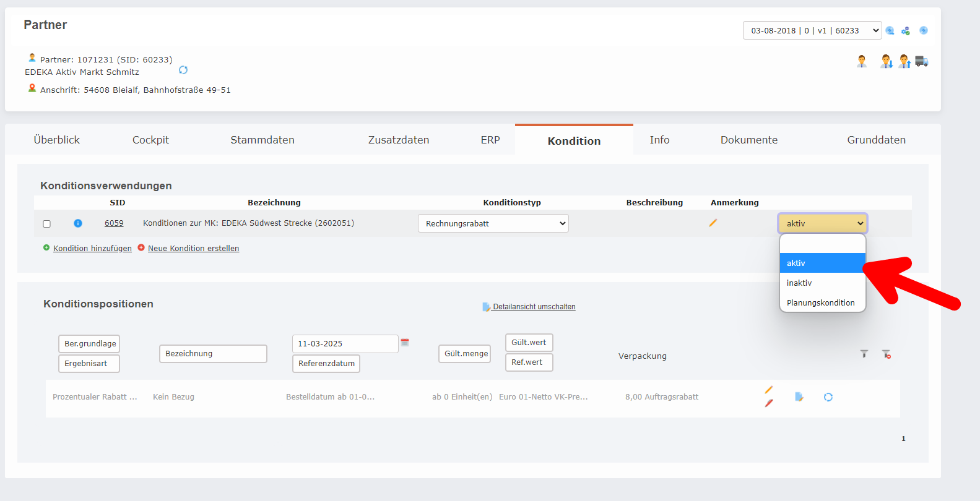Open the Dokumente tab
The width and height of the screenshot is (980, 501).
[x=748, y=140]
